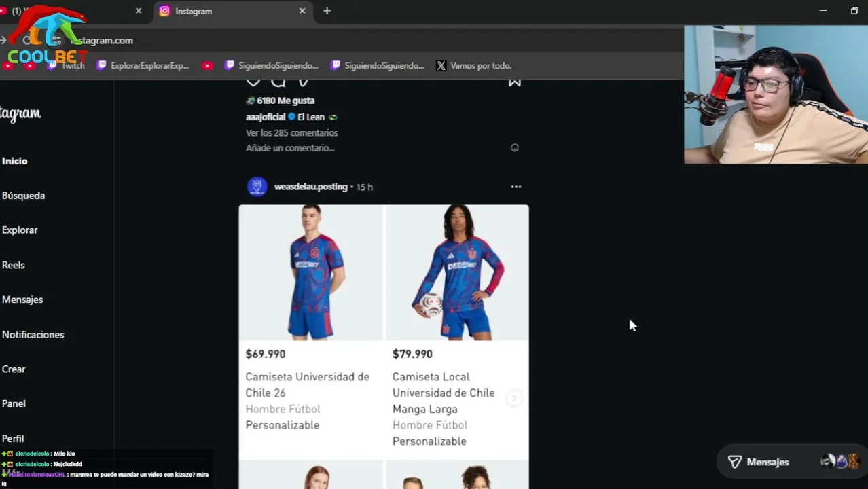The image size is (868, 489).
Task: Open the Twitch ExplorarExplorarExp bookmark
Action: [x=143, y=66]
